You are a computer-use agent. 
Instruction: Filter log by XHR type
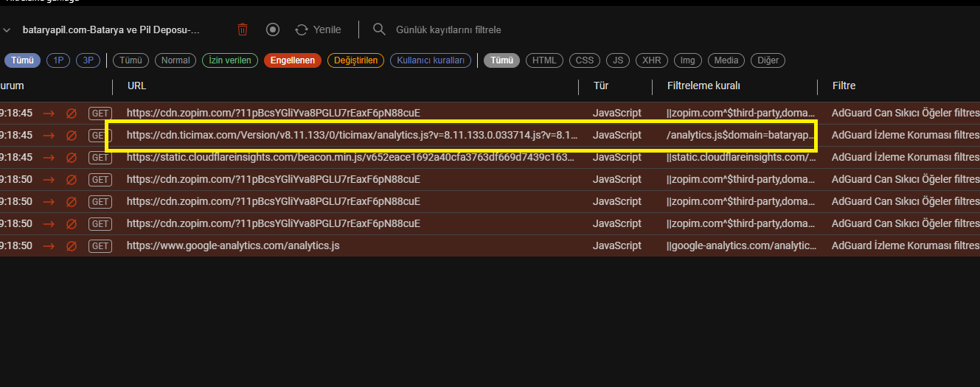(652, 60)
